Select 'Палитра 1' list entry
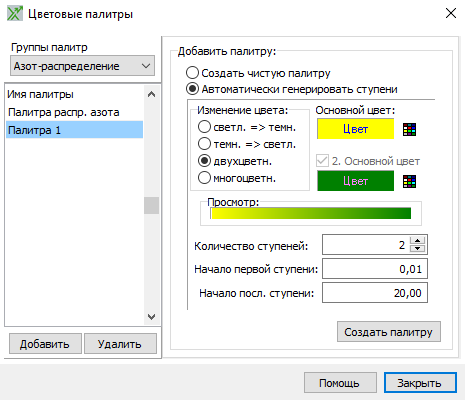The width and height of the screenshot is (465, 400). [x=75, y=130]
